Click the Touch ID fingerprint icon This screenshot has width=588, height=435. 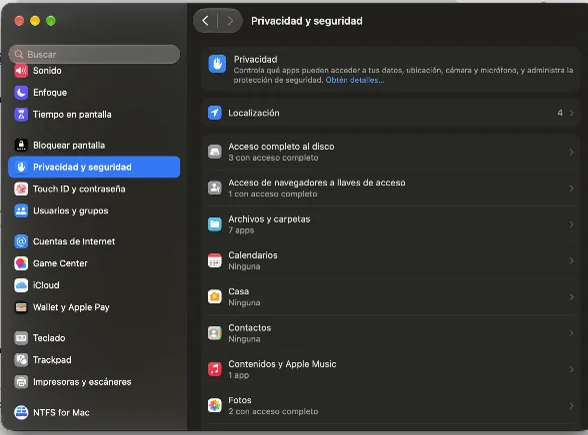(x=21, y=189)
